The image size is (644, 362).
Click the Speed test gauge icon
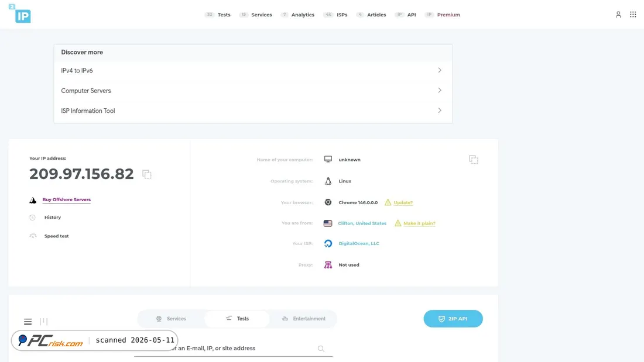[33, 236]
